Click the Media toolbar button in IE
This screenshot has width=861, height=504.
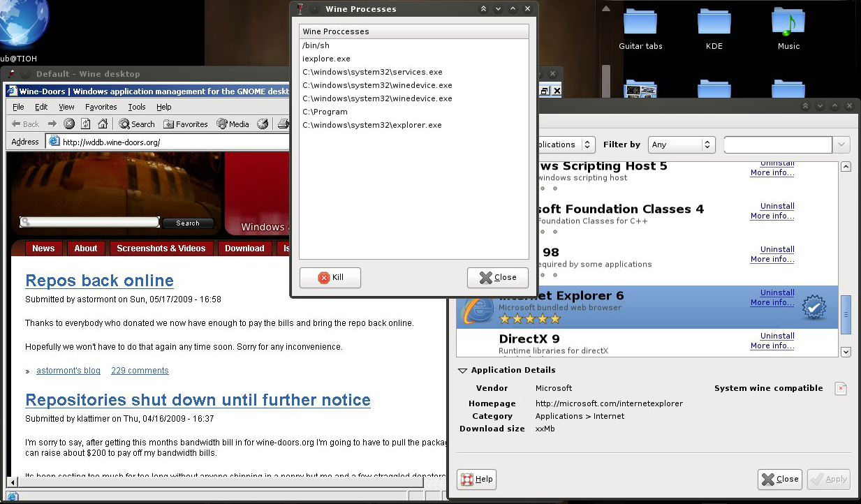click(x=233, y=124)
